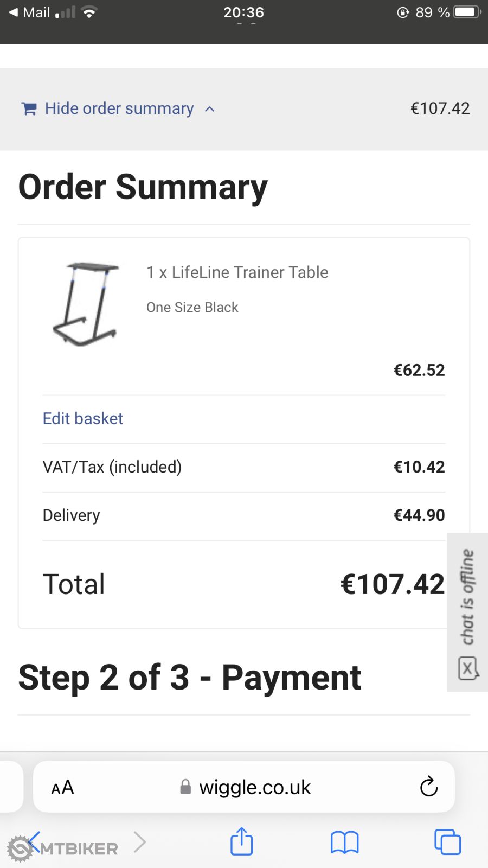Tap the wiggle.co.uk address bar
The width and height of the screenshot is (488, 868).
[255, 787]
